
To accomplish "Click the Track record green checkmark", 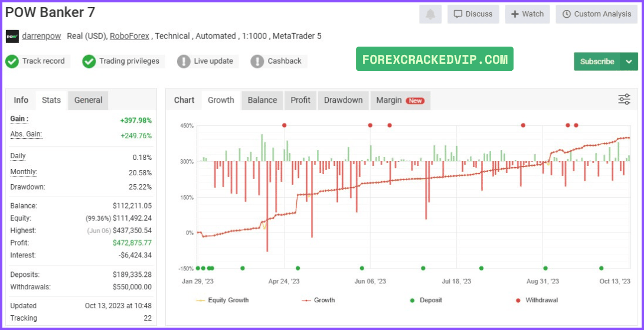I will (12, 61).
